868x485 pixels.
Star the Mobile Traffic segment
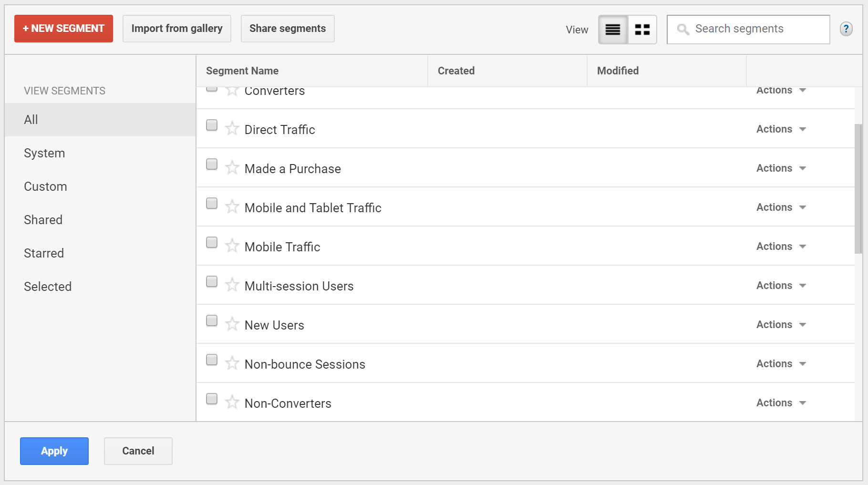point(232,246)
